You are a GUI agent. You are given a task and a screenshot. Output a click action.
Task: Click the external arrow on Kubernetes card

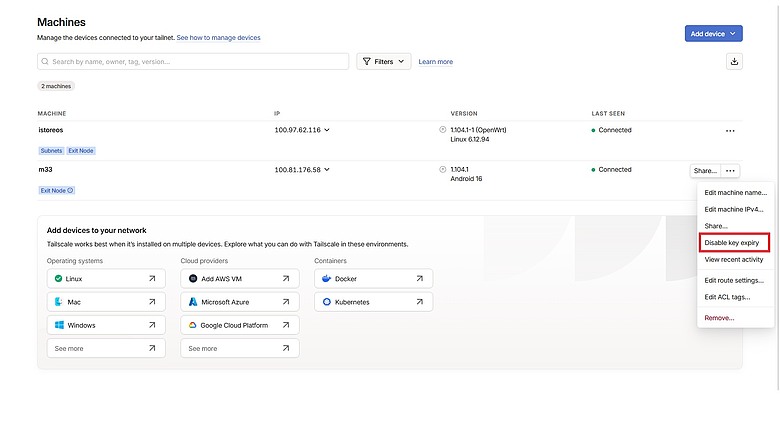pyautogui.click(x=420, y=302)
